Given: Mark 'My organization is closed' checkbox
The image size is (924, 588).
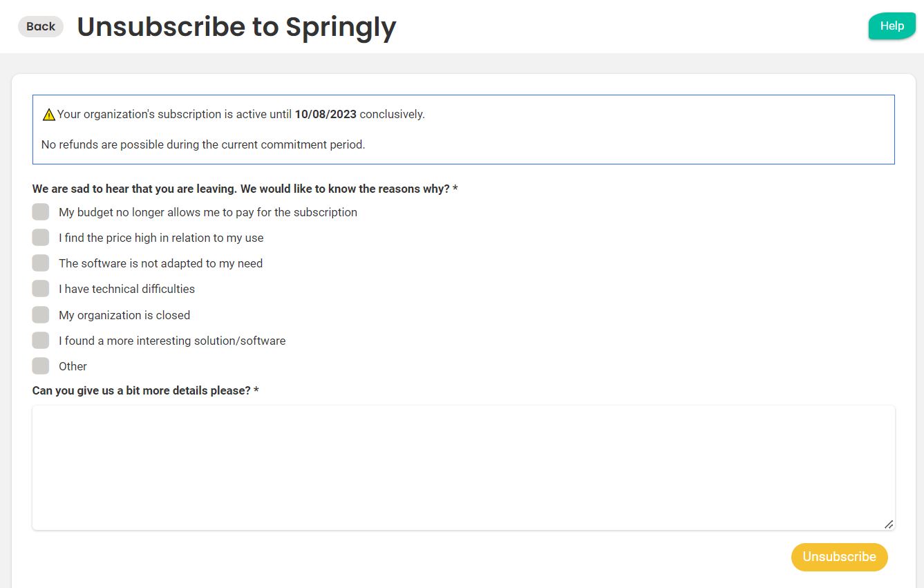Looking at the screenshot, I should 41,315.
